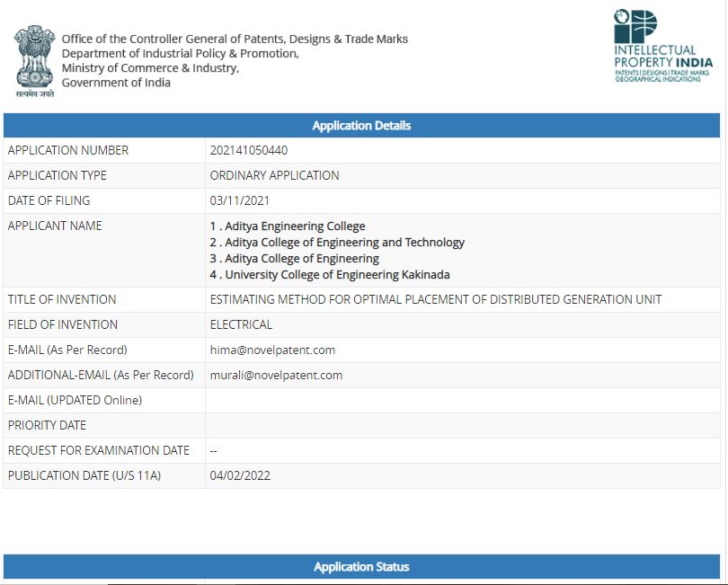Click the PRIORITY DATE label
The height and width of the screenshot is (585, 728).
click(x=47, y=425)
